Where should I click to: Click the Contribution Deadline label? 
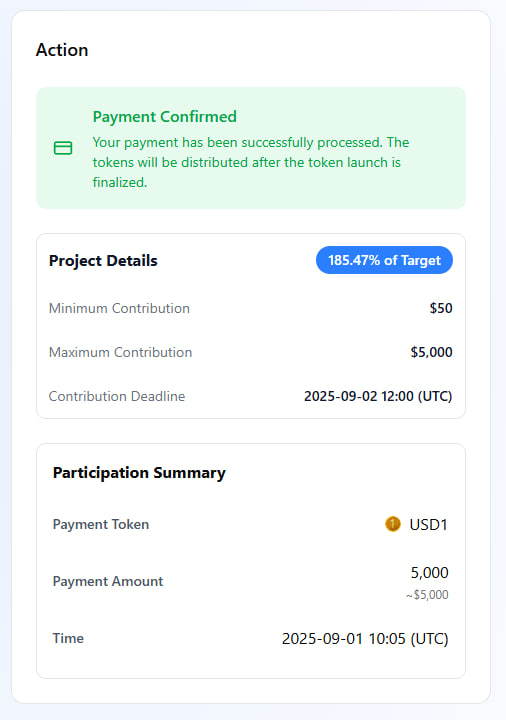[117, 396]
